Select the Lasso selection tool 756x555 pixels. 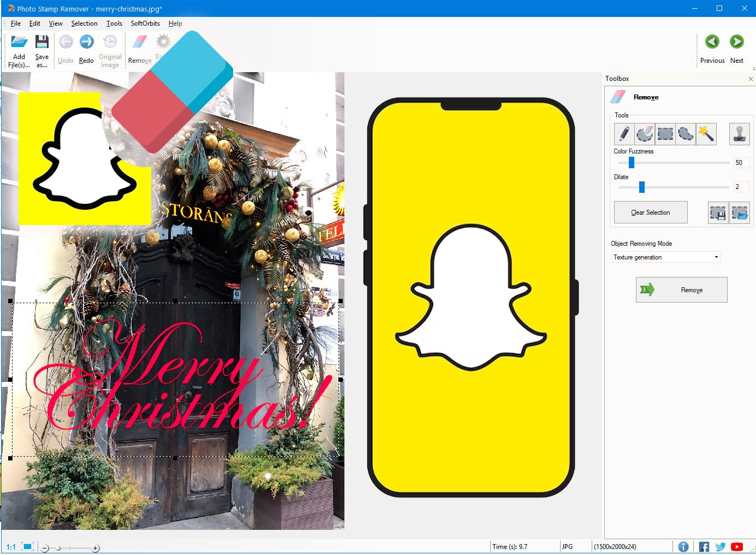pos(686,134)
